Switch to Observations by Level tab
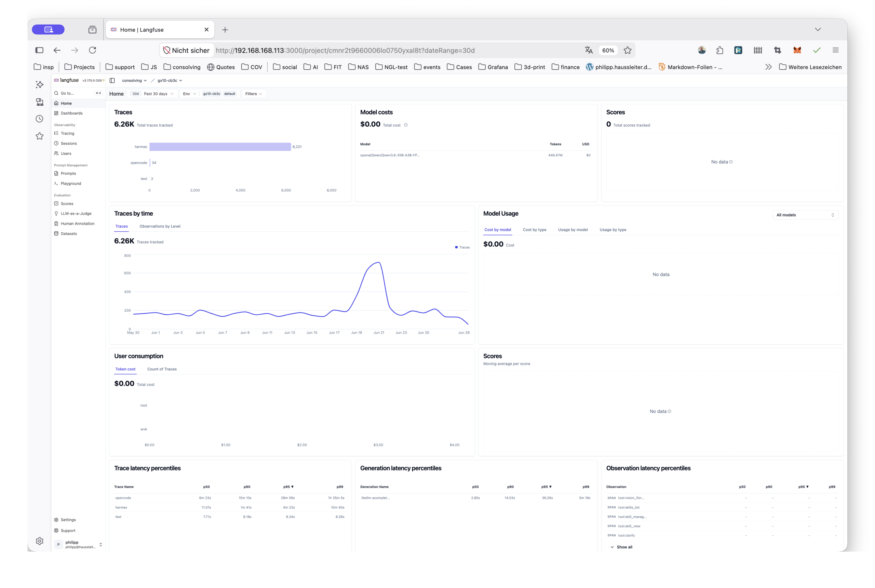 tap(160, 227)
